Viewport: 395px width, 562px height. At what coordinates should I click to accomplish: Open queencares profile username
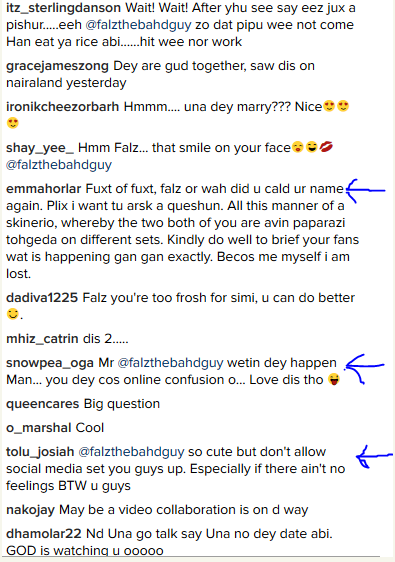43,404
